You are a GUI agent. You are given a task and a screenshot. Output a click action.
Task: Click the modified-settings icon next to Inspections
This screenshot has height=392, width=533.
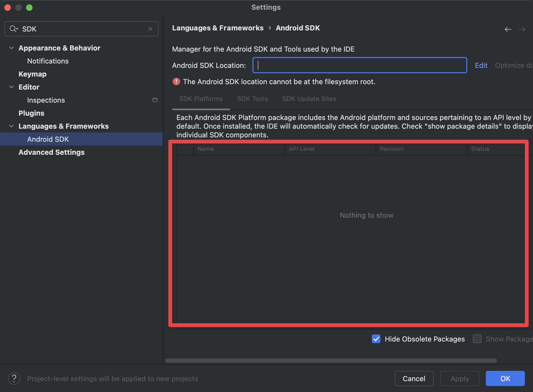[x=155, y=100]
